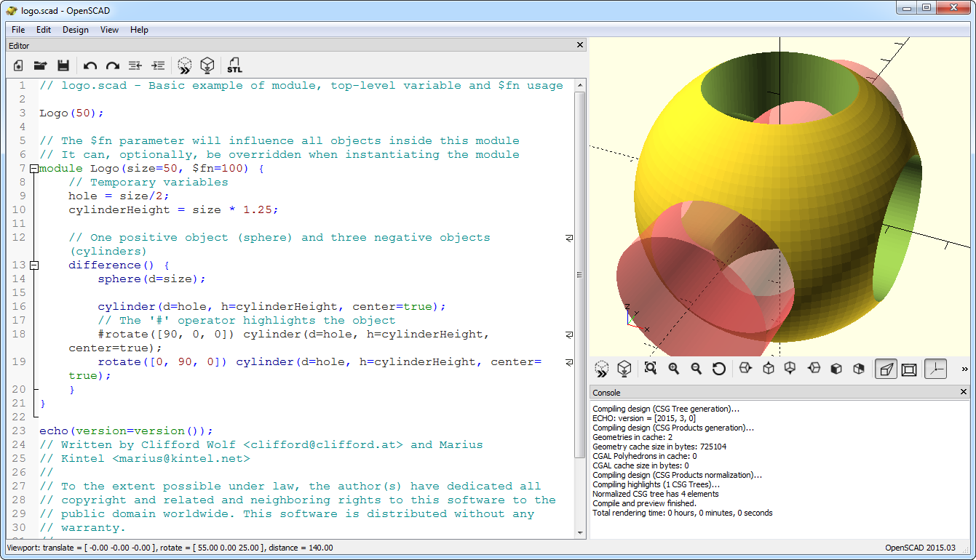Click the Indent icon in editor toolbar
976x560 pixels.
158,65
